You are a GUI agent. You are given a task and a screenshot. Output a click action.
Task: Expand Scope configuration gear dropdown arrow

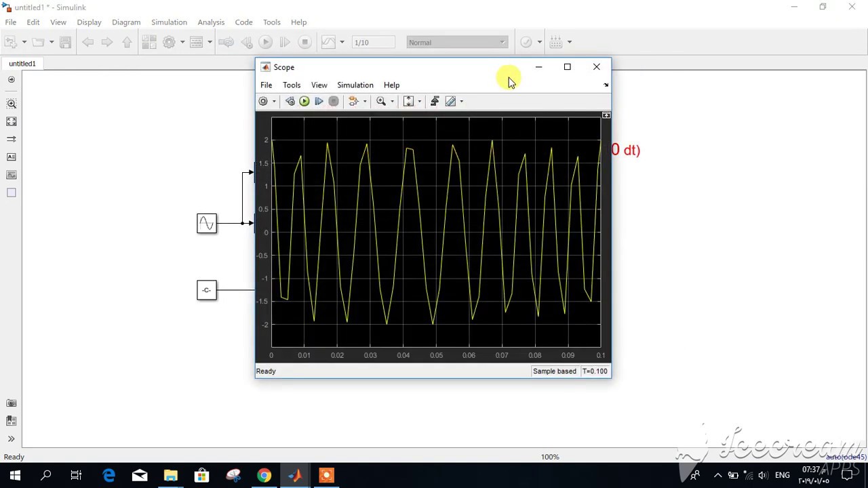(274, 102)
